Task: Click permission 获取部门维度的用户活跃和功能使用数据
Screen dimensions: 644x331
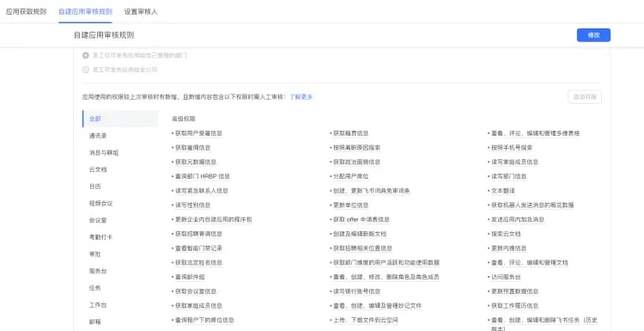Action: 386,262
